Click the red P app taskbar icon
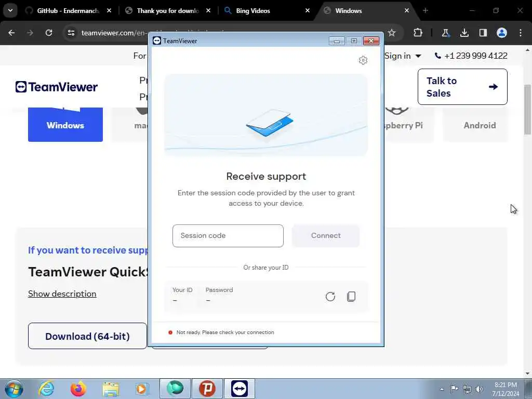 (207, 389)
